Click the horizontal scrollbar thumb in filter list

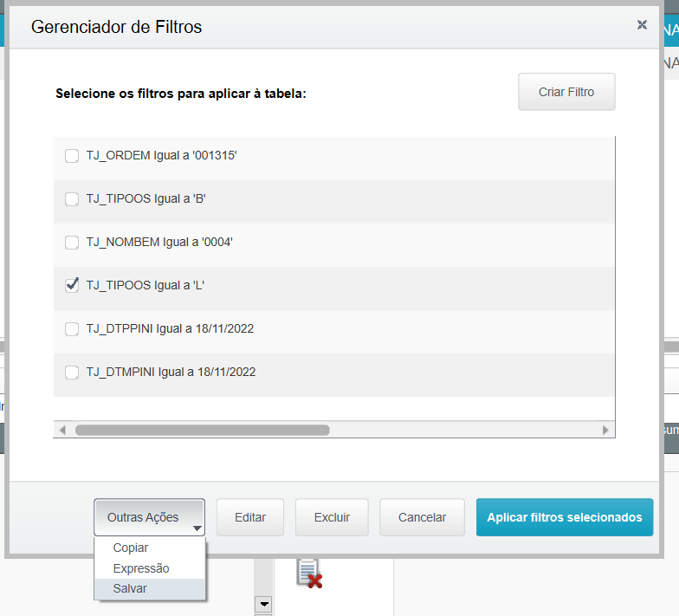203,430
